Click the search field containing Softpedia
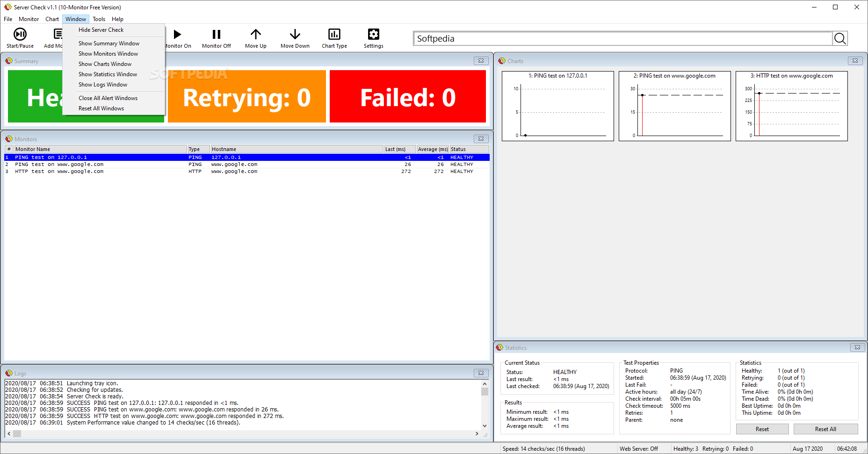The width and height of the screenshot is (868, 454). [x=622, y=38]
